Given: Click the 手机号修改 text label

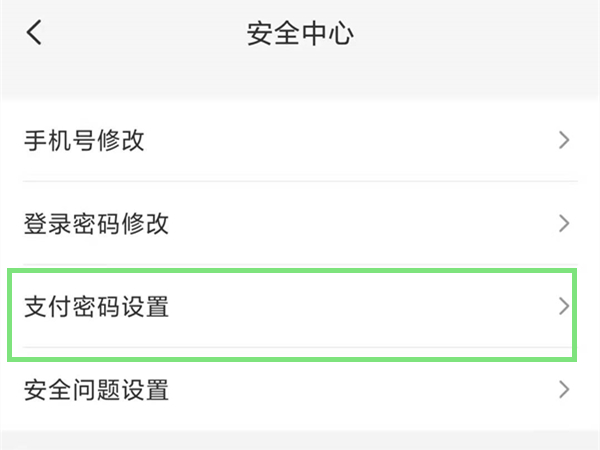Looking at the screenshot, I should (x=85, y=141).
